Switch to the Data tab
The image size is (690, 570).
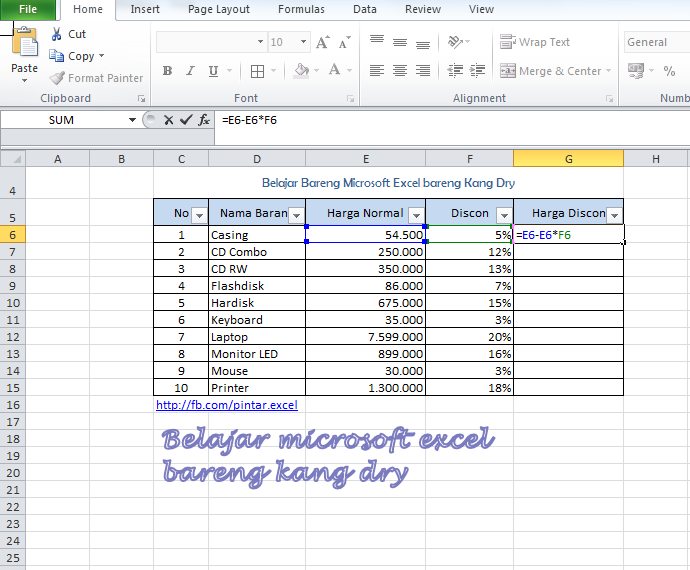[365, 9]
